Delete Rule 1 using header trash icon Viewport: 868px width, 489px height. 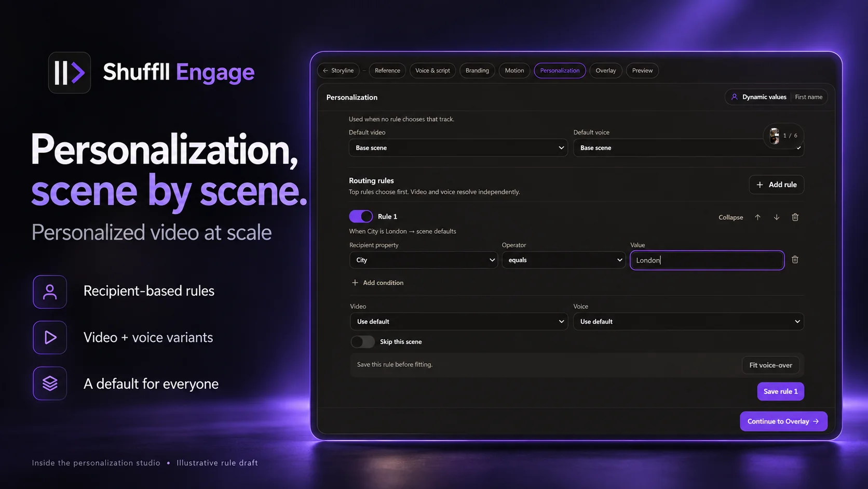[x=795, y=217]
